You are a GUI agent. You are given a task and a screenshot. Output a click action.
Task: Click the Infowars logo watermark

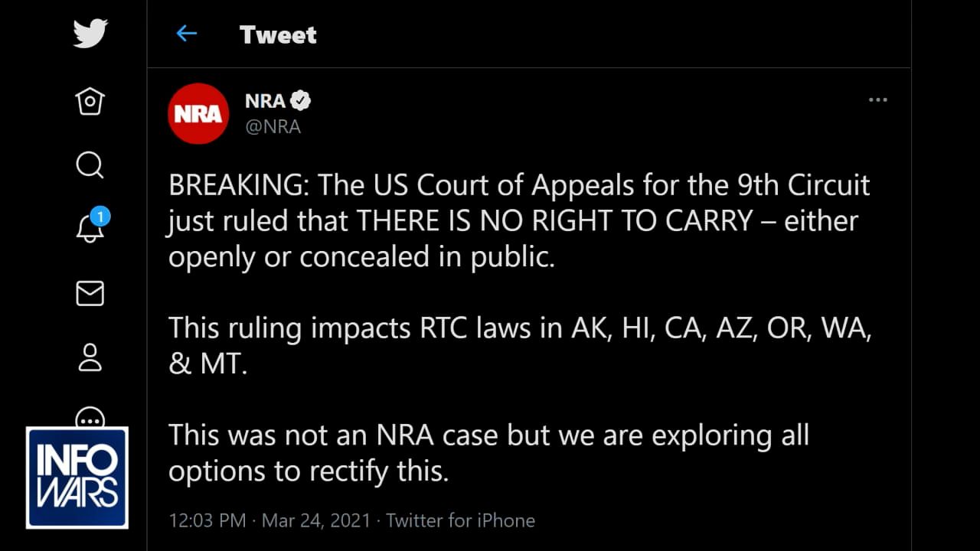pyautogui.click(x=77, y=478)
